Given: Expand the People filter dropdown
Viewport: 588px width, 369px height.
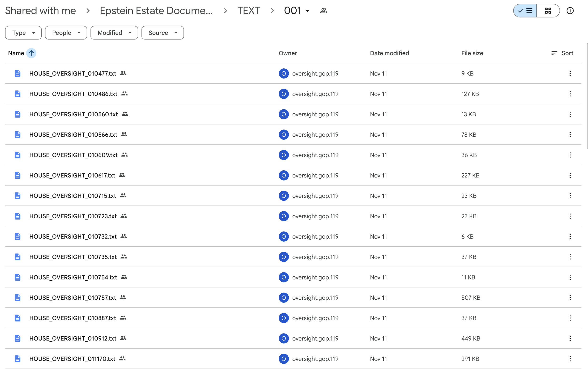Looking at the screenshot, I should point(66,33).
